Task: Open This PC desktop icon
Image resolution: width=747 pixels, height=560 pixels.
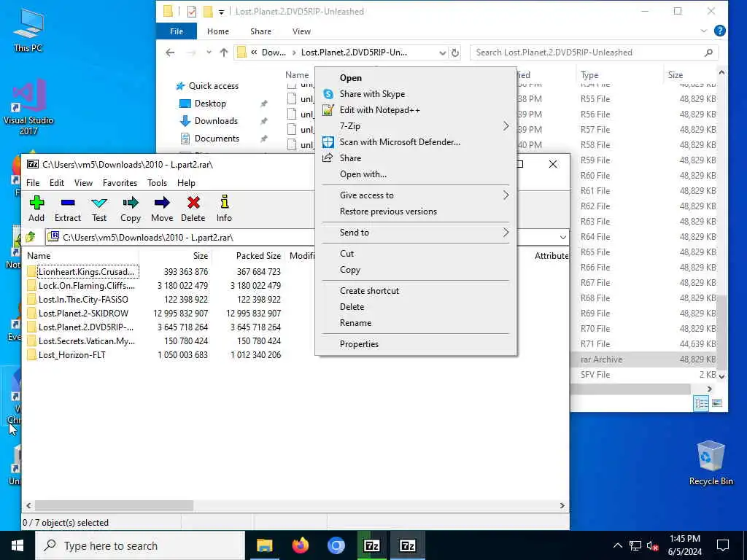Action: point(28,30)
